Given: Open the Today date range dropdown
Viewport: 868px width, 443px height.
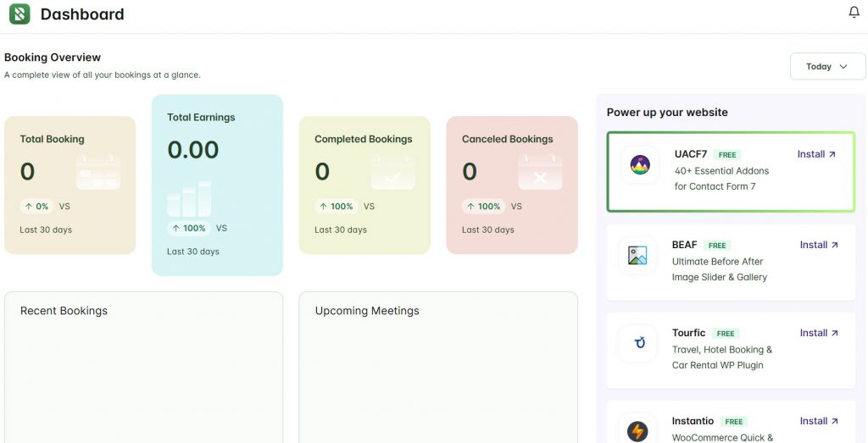Looking at the screenshot, I should (827, 66).
